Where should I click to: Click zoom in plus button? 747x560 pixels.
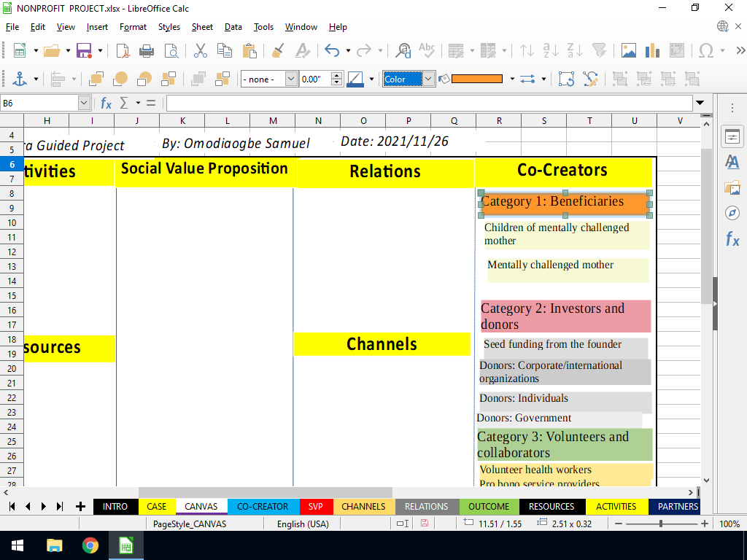point(705,524)
